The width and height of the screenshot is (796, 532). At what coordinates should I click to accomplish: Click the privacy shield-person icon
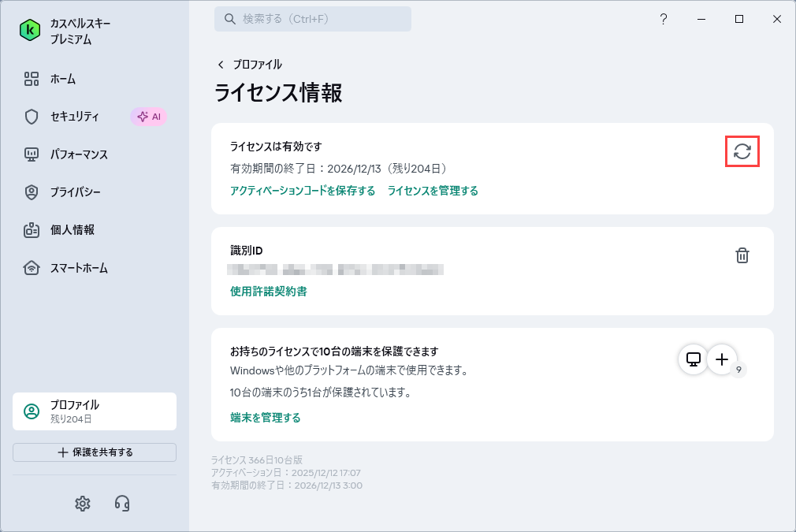32,192
